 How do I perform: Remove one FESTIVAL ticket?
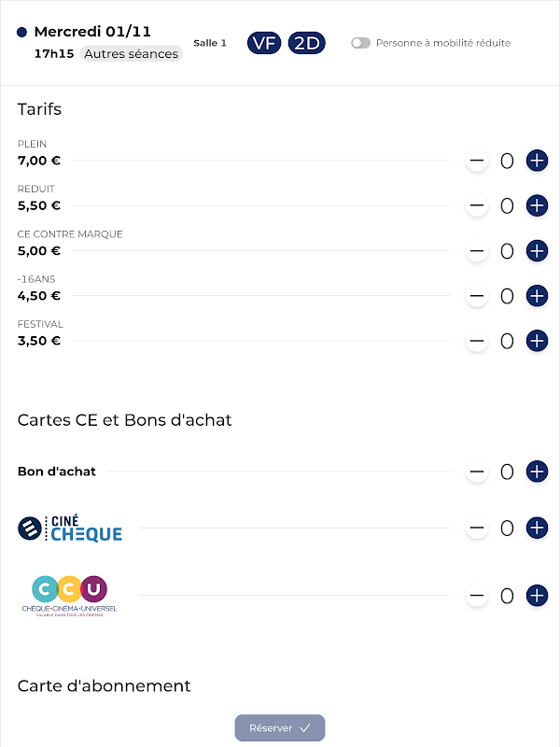[477, 341]
